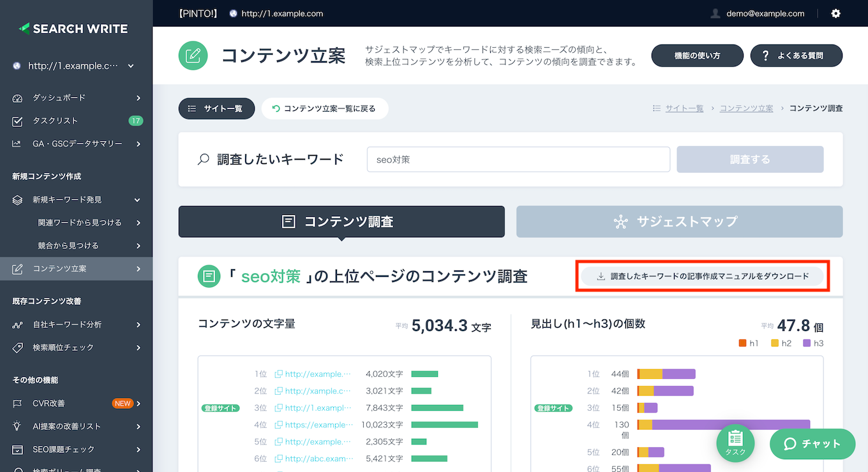The height and width of the screenshot is (472, 868).
Task: Click the copy icon beside 1位 URL
Action: click(x=278, y=374)
